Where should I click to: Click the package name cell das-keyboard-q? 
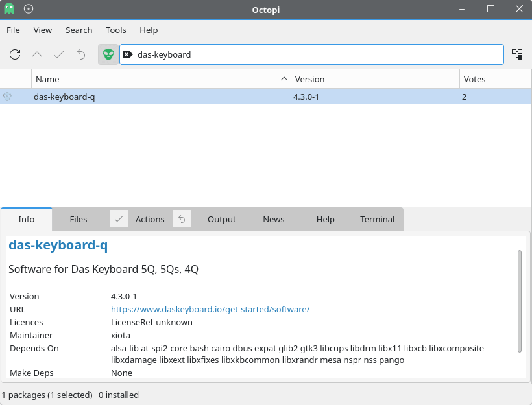[64, 97]
